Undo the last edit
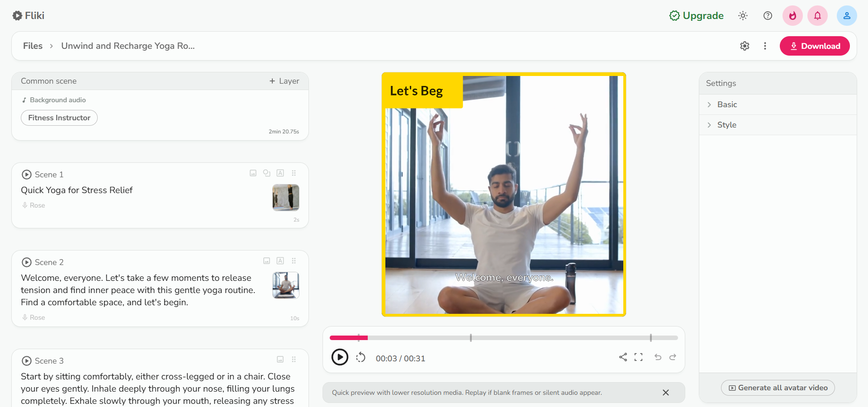This screenshot has width=868, height=407. tap(658, 357)
